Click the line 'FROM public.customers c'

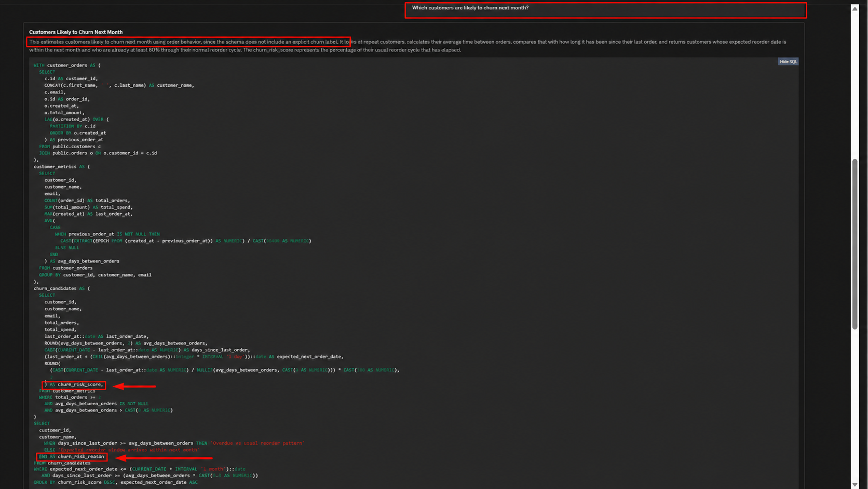(70, 147)
